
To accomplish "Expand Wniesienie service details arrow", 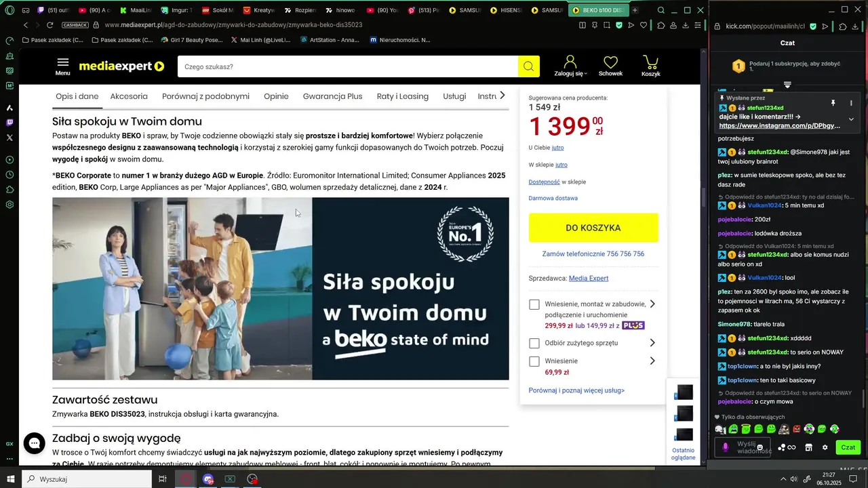I will pyautogui.click(x=652, y=361).
